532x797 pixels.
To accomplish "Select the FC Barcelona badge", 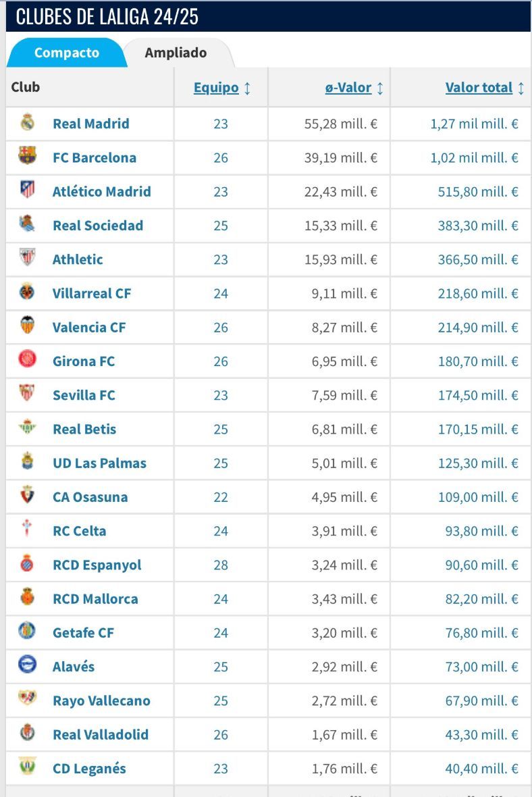I will [27, 157].
